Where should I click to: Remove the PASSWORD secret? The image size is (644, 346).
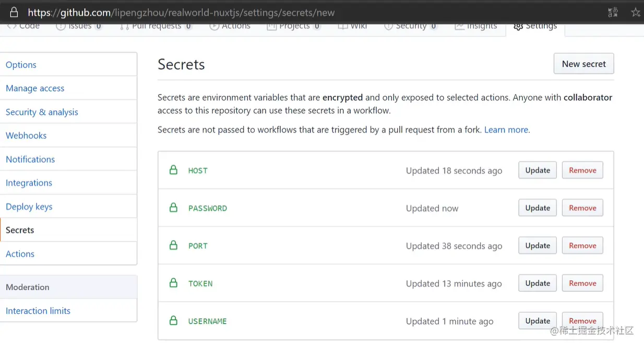pyautogui.click(x=582, y=208)
